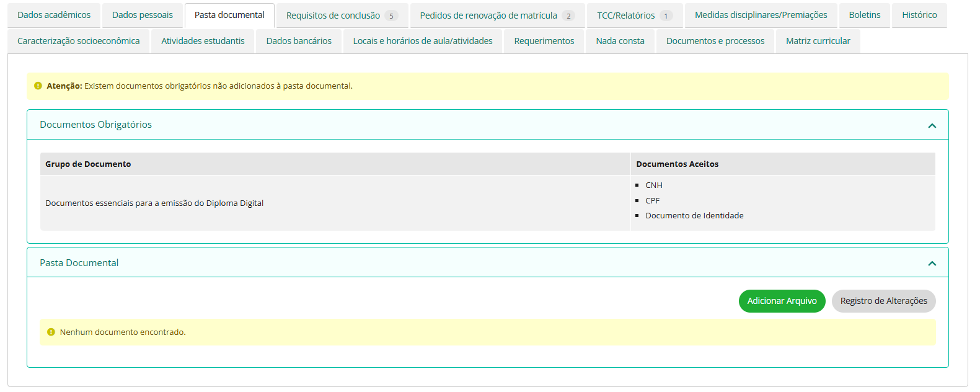Switch to Matriz curricular tab
The image size is (980, 392).
(x=818, y=41)
